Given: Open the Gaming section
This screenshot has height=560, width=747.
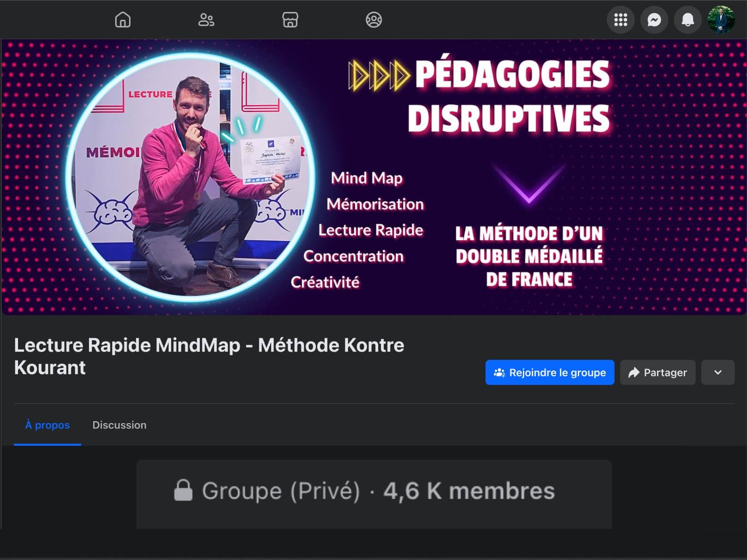Looking at the screenshot, I should [x=374, y=19].
